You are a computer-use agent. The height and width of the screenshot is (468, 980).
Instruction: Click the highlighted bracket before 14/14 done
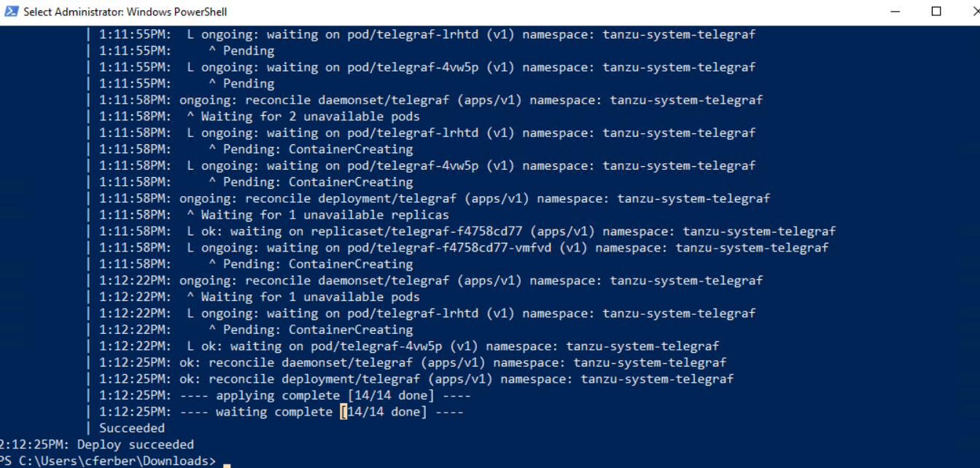point(343,412)
